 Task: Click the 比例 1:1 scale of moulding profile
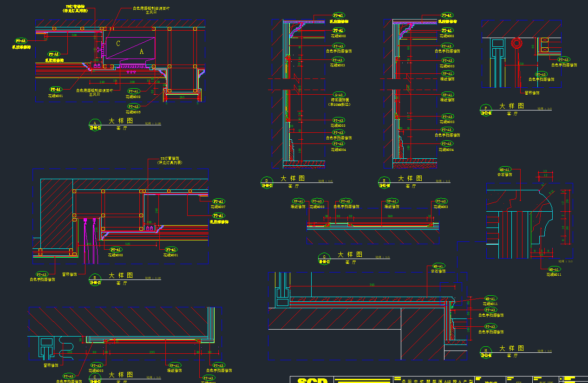(x=566, y=261)
